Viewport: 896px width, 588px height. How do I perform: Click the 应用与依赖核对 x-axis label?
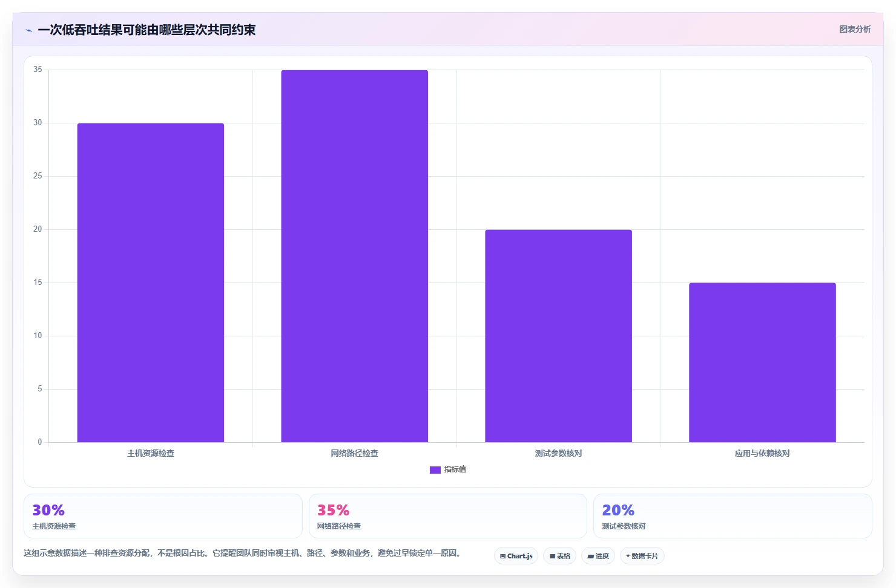(x=762, y=453)
